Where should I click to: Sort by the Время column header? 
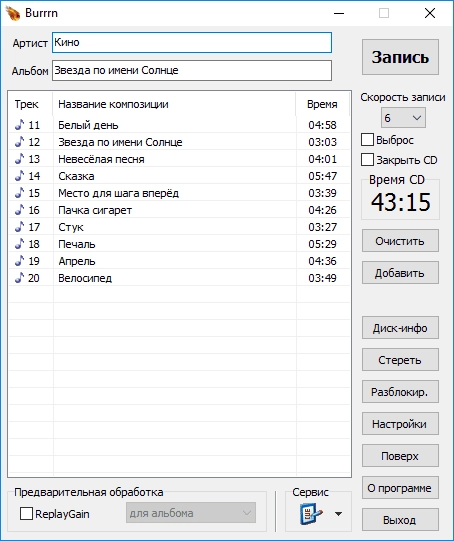pyautogui.click(x=322, y=104)
